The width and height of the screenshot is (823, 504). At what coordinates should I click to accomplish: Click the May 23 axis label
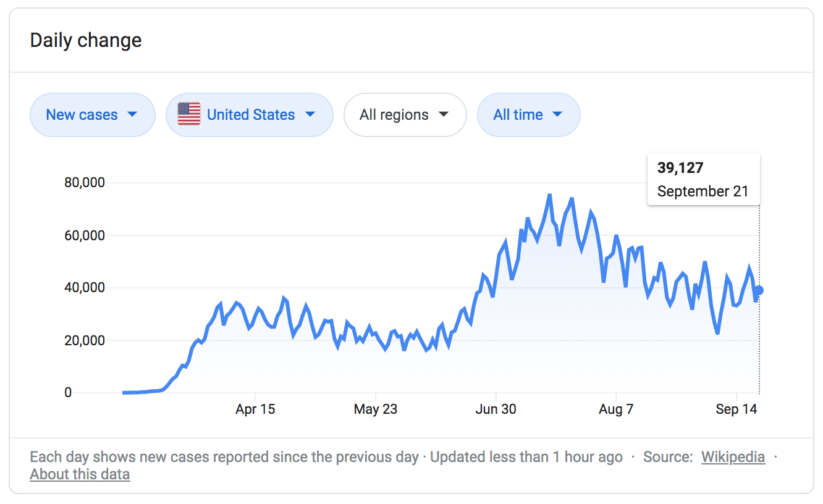tap(375, 409)
